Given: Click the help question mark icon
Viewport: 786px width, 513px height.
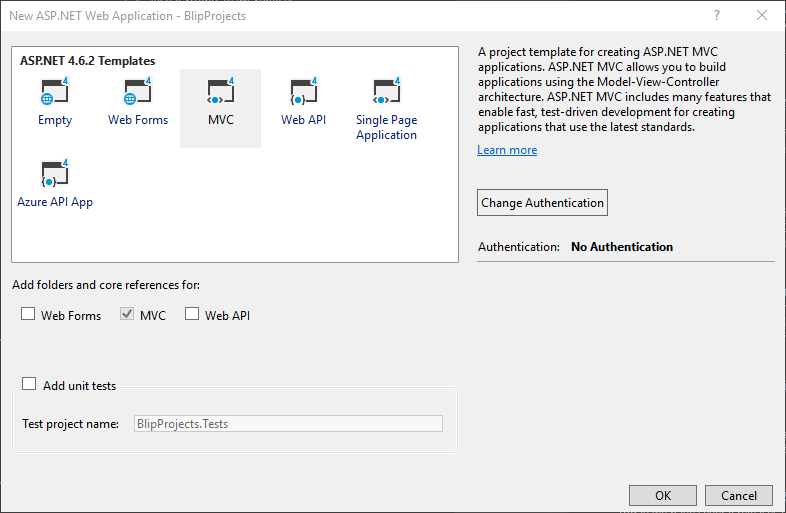Looking at the screenshot, I should 717,16.
